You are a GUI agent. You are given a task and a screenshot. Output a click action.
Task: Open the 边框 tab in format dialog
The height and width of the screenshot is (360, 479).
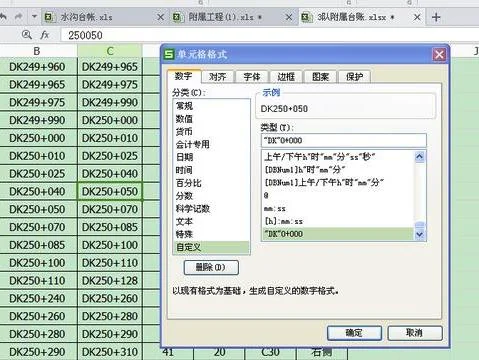pos(286,77)
